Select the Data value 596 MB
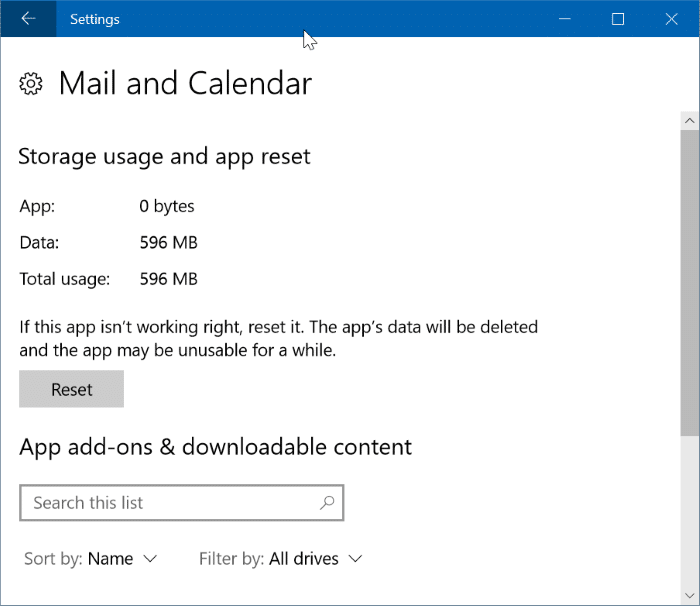 [168, 242]
